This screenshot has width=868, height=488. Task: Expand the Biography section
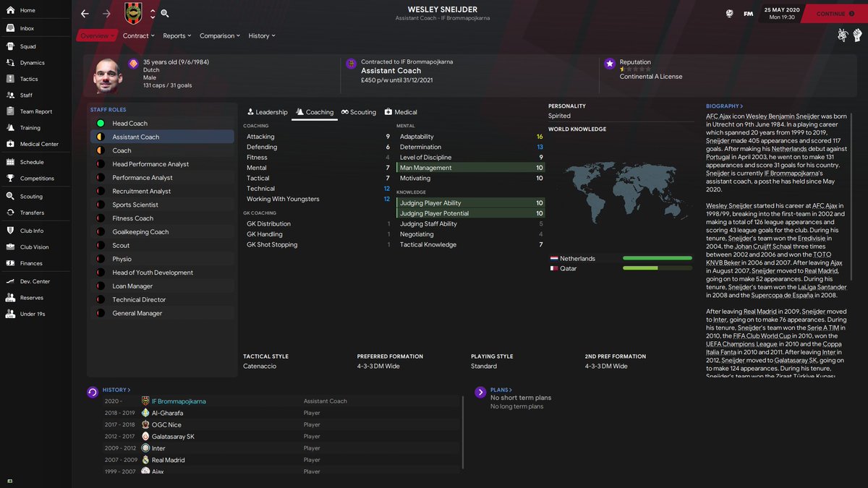click(x=724, y=106)
